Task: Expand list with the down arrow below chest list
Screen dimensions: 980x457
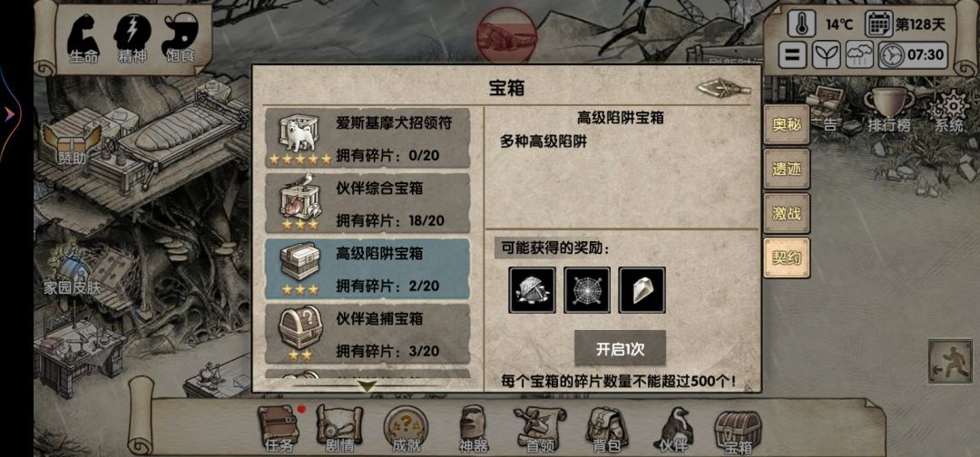Action: tap(367, 386)
